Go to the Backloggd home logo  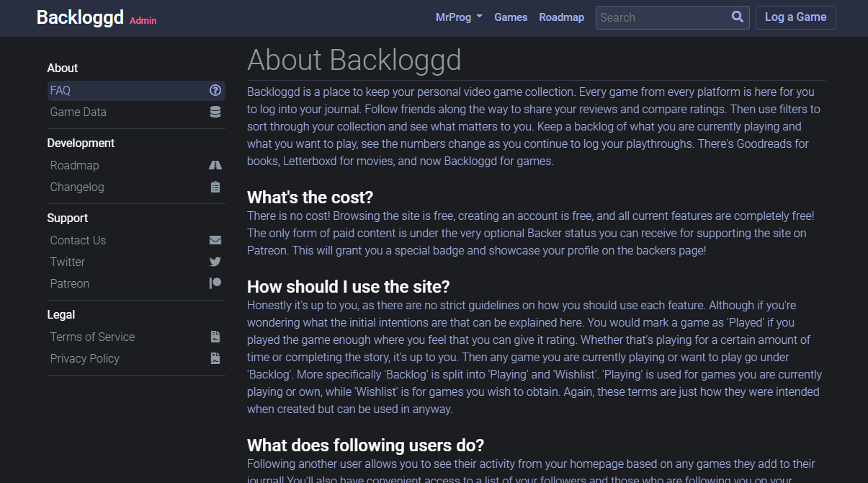click(x=80, y=17)
